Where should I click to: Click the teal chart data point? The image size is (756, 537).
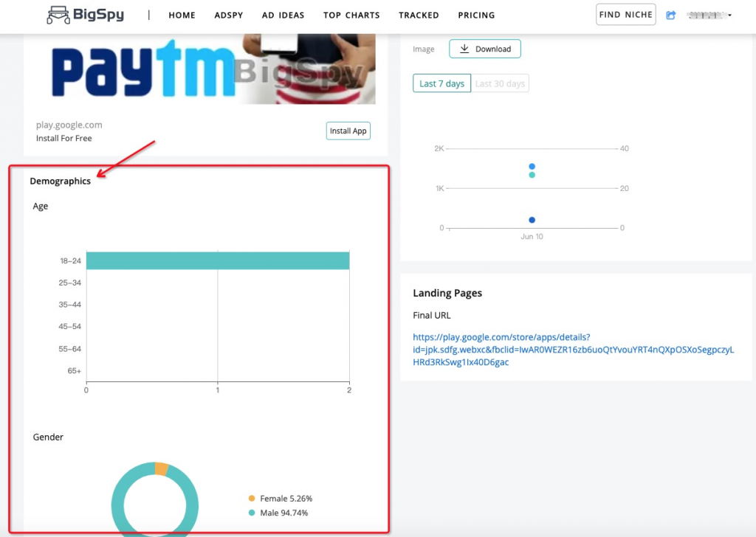[532, 175]
